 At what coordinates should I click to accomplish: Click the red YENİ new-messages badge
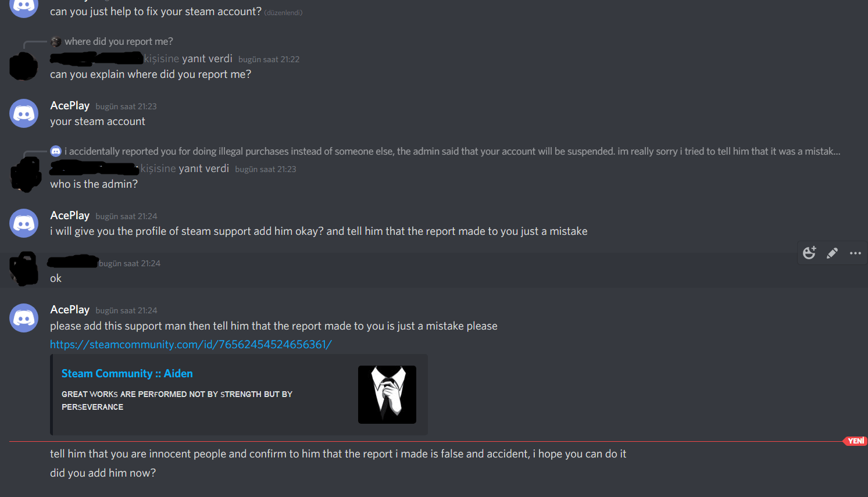coord(855,441)
